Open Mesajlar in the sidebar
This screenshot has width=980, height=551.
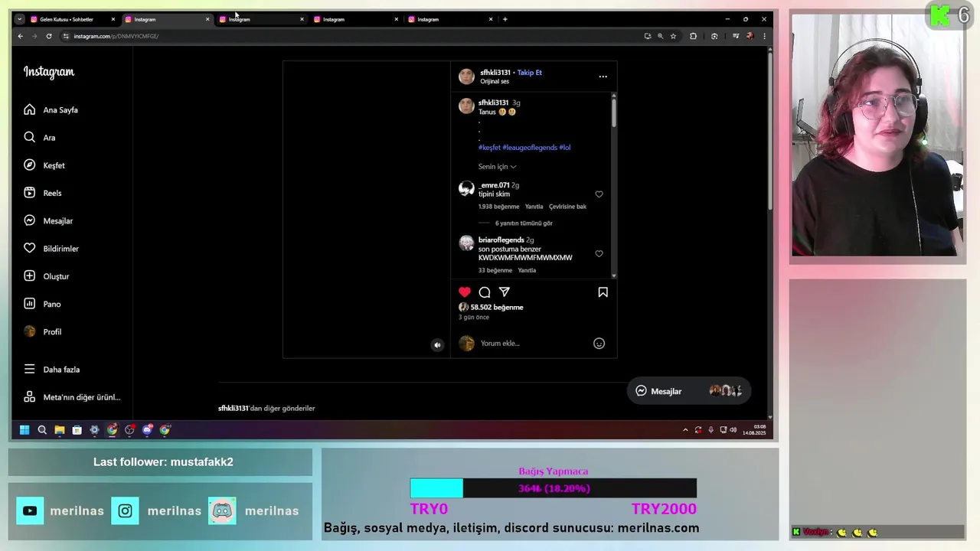(x=48, y=220)
